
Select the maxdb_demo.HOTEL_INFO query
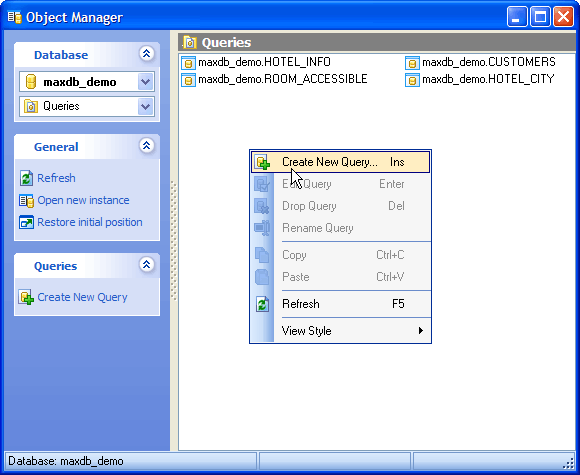[264, 62]
